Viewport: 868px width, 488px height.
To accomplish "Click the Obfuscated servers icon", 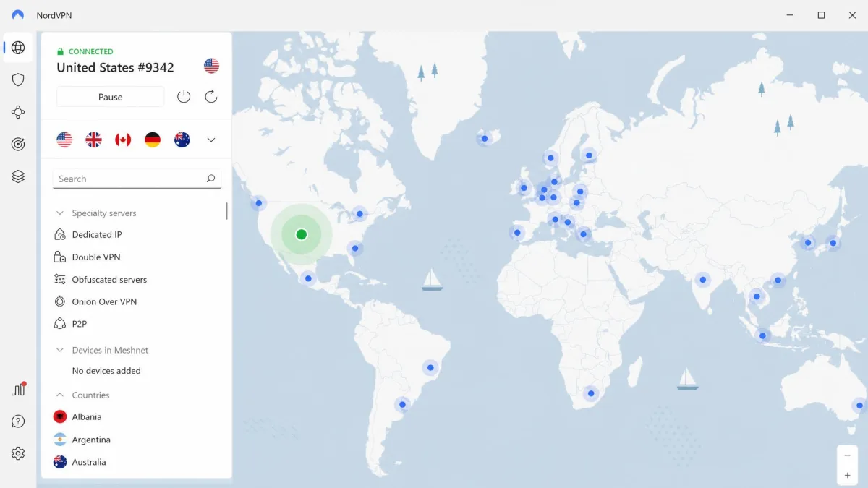I will click(60, 279).
